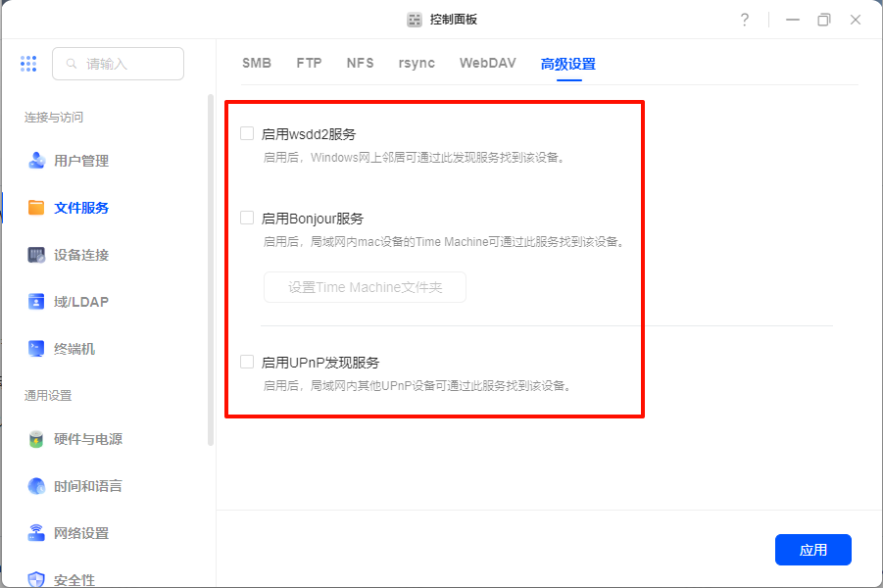
Task: Click the 控制面板 title bar icon
Action: (x=415, y=20)
